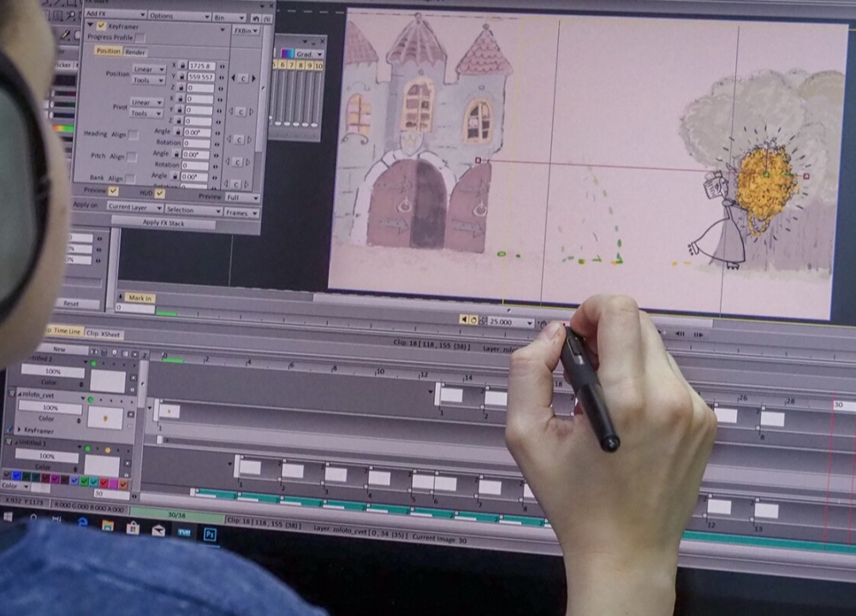Image resolution: width=856 pixels, height=616 pixels.
Task: Click the lock icon beside Position X
Action: pyautogui.click(x=182, y=66)
